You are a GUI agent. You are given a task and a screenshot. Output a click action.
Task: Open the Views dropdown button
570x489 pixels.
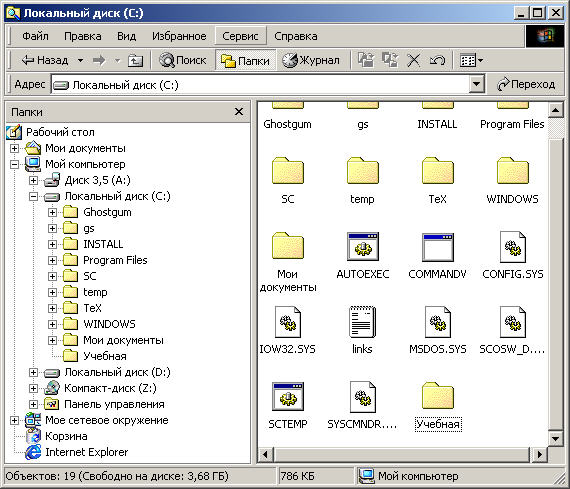[471, 60]
